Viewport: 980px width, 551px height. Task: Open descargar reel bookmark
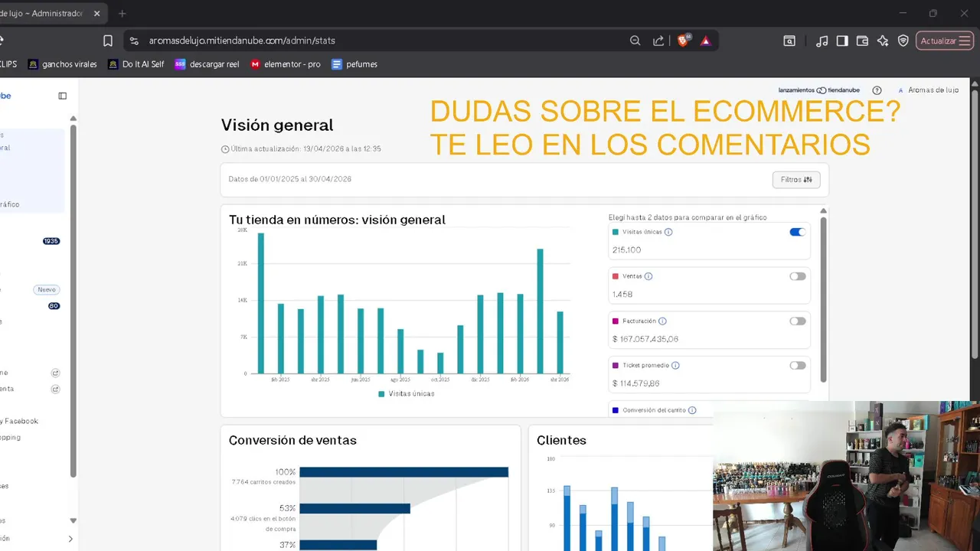pyautogui.click(x=207, y=64)
